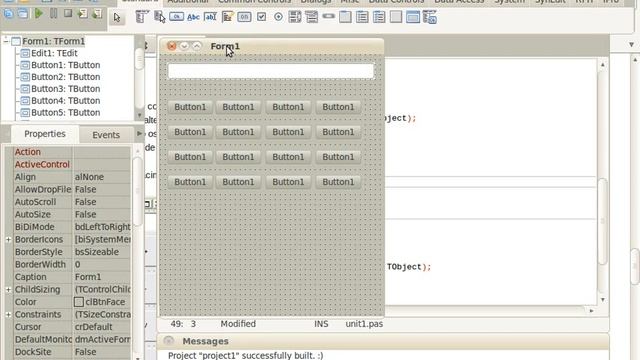Click the Step Into debug icon

(x=82, y=13)
